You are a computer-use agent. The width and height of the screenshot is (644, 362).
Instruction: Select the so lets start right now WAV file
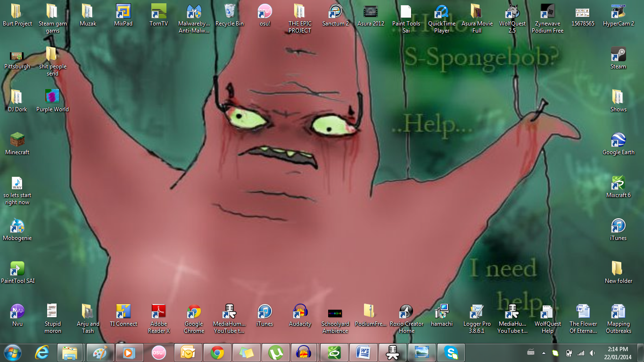tap(17, 191)
